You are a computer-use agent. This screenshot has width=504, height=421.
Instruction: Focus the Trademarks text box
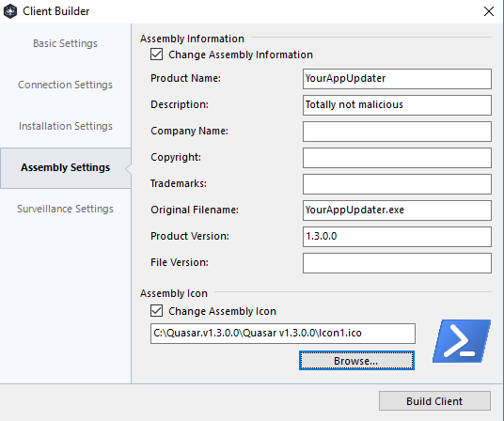397,184
